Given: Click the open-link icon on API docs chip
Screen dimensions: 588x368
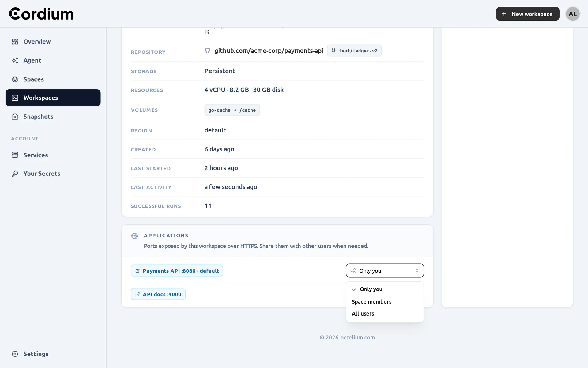Looking at the screenshot, I should tap(138, 294).
